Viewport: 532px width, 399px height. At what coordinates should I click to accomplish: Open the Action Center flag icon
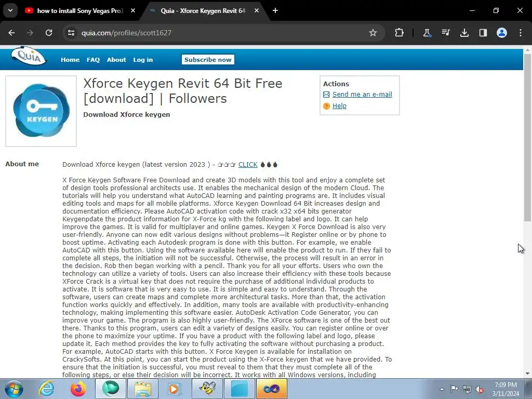coord(454,389)
